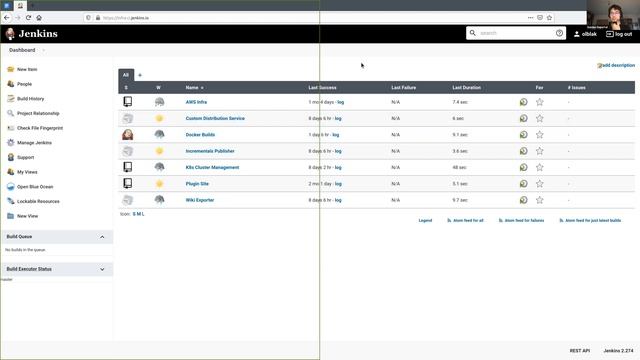Image resolution: width=640 pixels, height=360 pixels.
Task: Open the Wiki Exporter job
Action: (x=200, y=200)
